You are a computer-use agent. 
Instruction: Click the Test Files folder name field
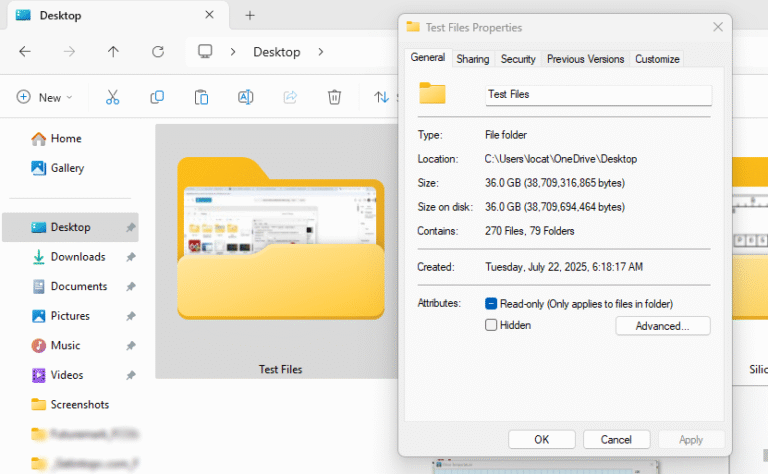point(599,95)
